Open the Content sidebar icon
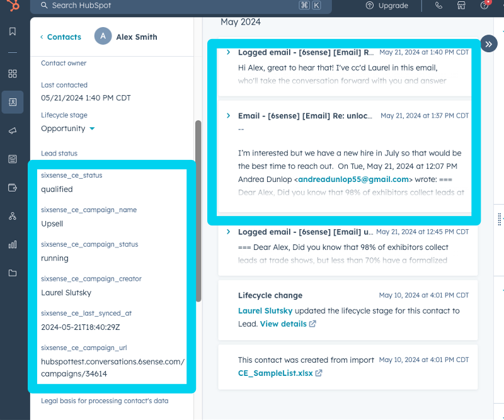Viewport: 504px width, 420px height. click(13, 159)
